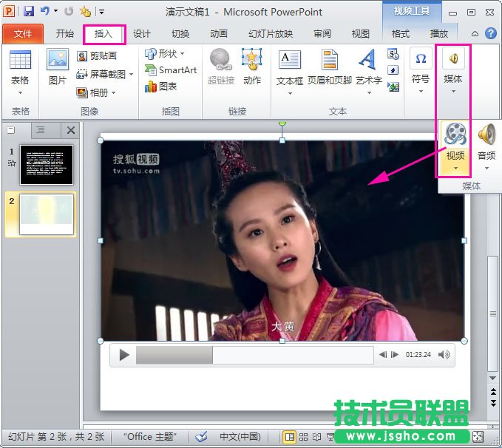Go to previous slide with double-up arrow
Viewport: 502px width, 448px height.
493,391
